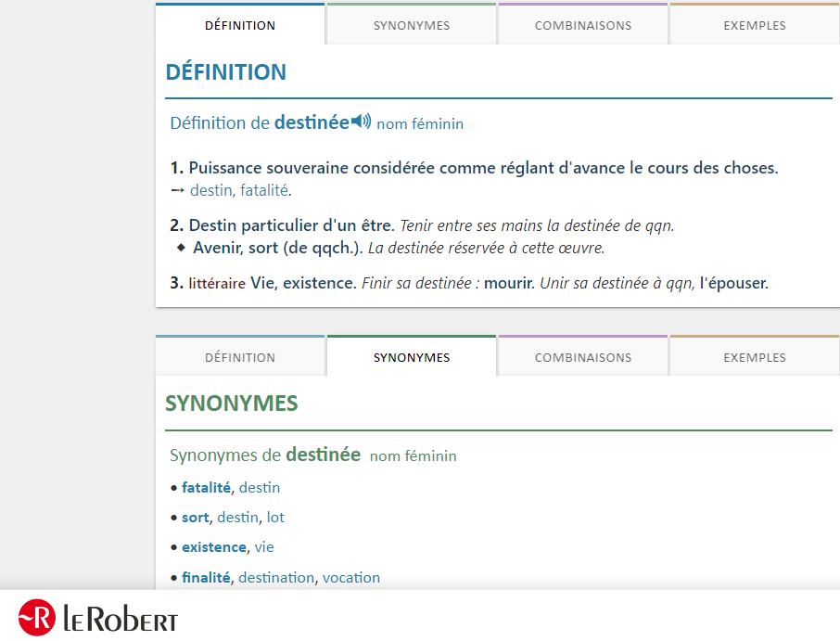Open the 'existence' synonym link
Image resolution: width=840 pixels, height=641 pixels.
point(214,546)
